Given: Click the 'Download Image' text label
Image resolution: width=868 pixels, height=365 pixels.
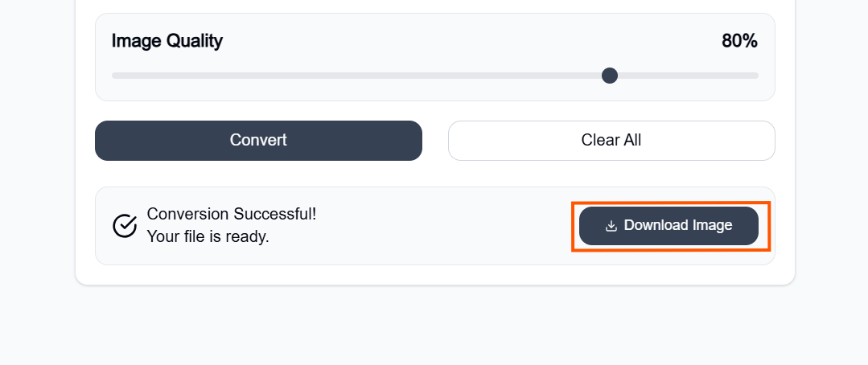Looking at the screenshot, I should point(678,225).
